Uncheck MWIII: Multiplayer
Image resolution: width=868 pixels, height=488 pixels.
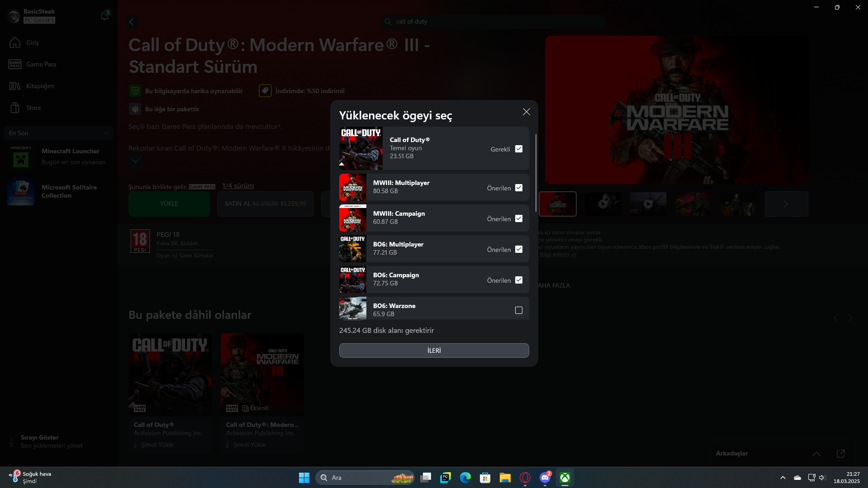[519, 188]
